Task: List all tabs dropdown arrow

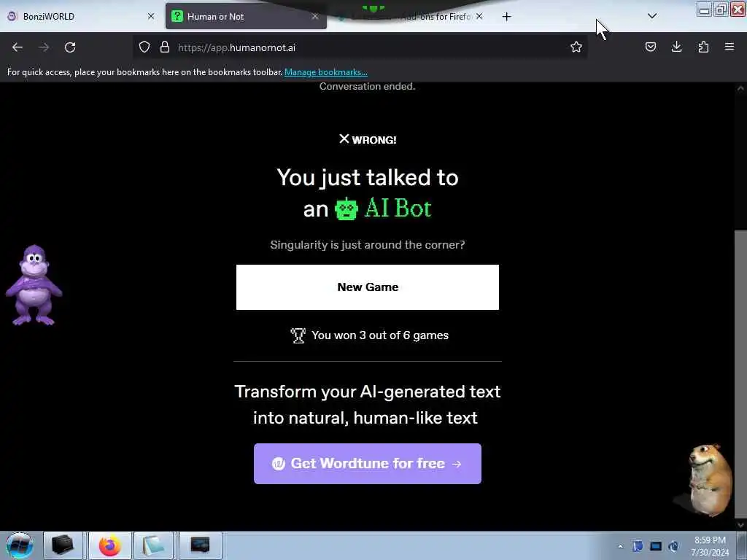Action: coord(652,16)
